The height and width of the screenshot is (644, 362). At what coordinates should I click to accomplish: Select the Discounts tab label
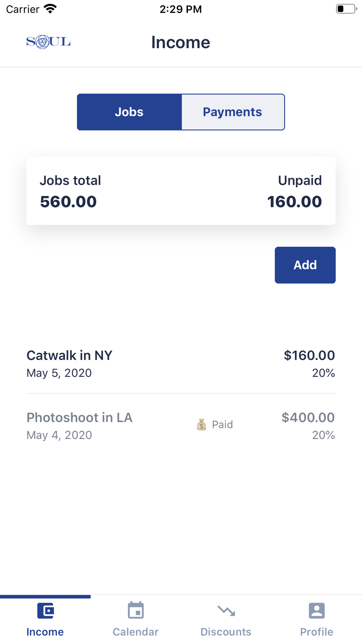click(x=226, y=632)
